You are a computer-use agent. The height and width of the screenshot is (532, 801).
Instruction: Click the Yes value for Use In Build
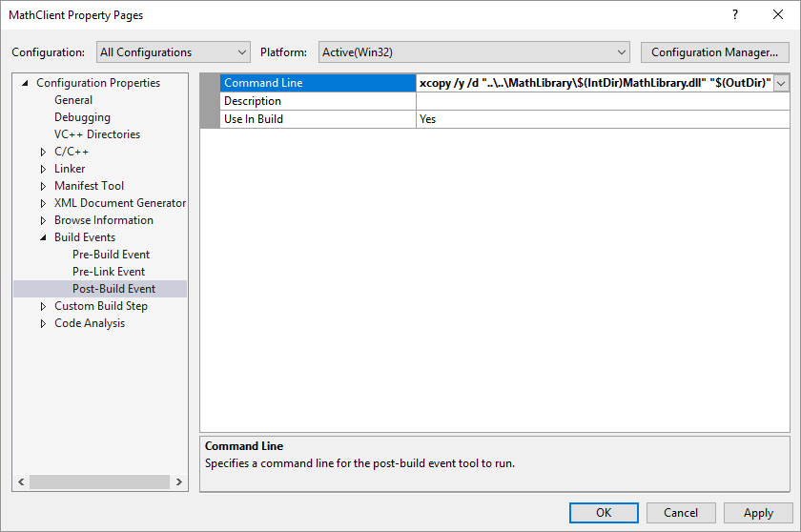click(603, 119)
